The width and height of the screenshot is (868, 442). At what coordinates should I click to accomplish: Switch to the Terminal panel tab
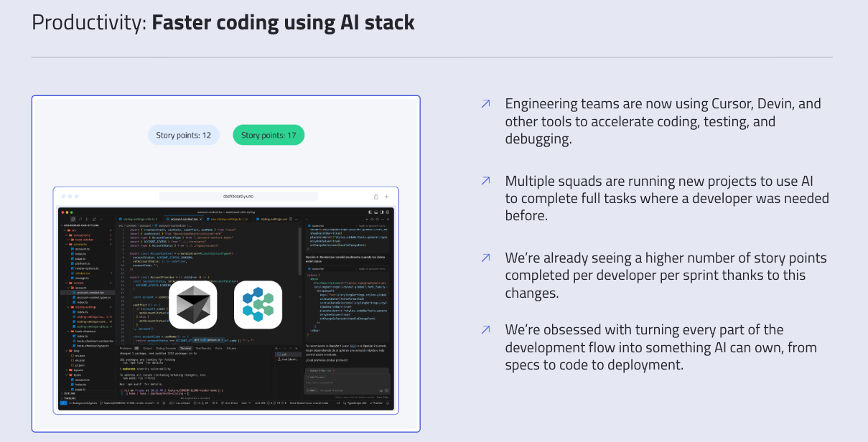(x=186, y=348)
